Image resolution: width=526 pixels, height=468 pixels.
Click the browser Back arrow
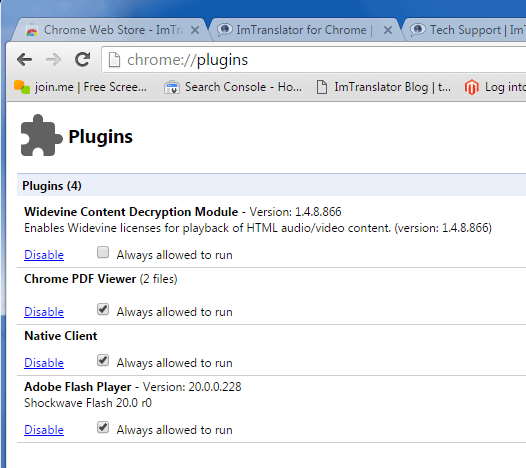(24, 60)
